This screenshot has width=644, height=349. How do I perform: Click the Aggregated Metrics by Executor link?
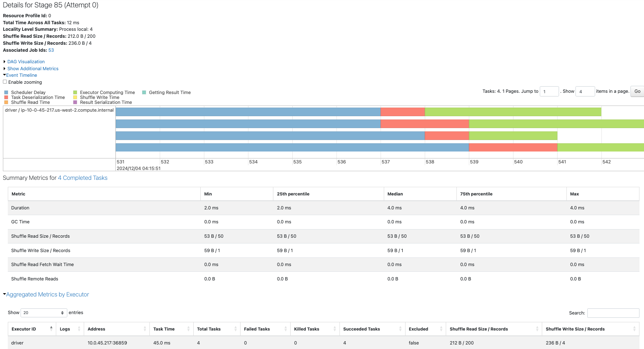48,294
